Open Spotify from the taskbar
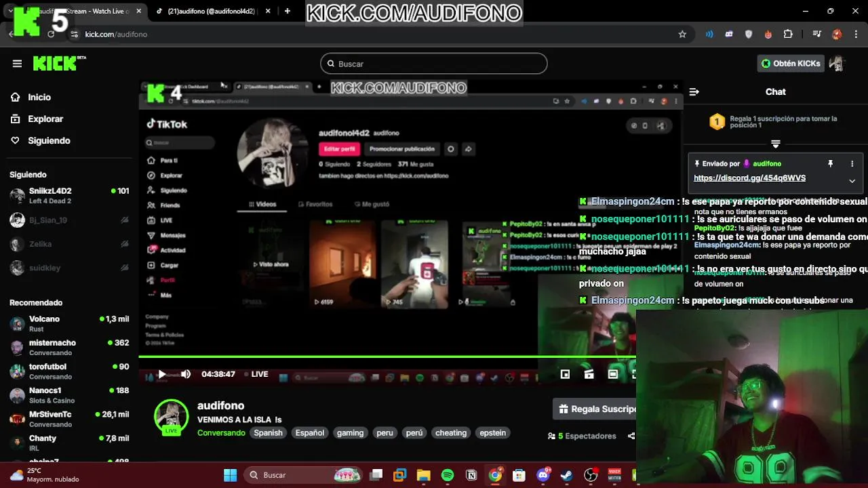This screenshot has width=868, height=488. click(448, 475)
